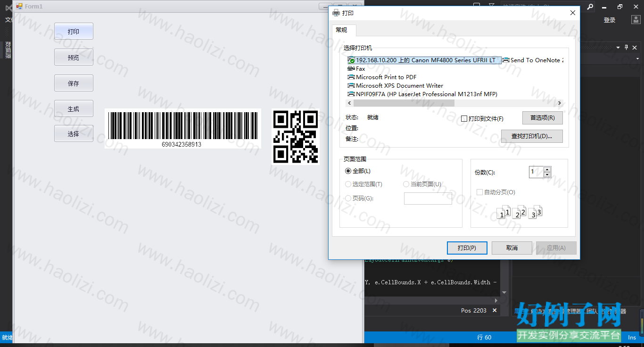The width and height of the screenshot is (644, 347).
Task: Open printer 首选项(R) preferences
Action: click(x=542, y=118)
